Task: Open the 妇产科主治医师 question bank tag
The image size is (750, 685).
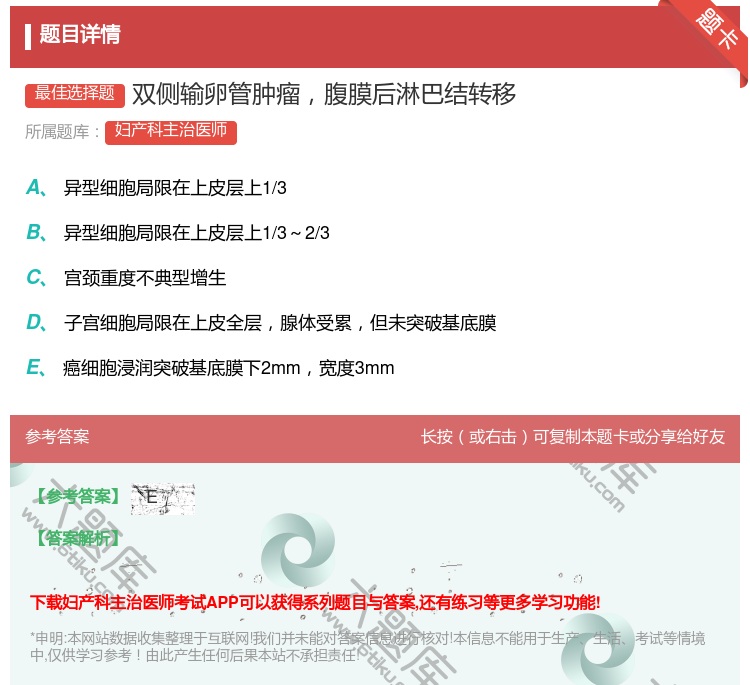Action: pos(171,132)
